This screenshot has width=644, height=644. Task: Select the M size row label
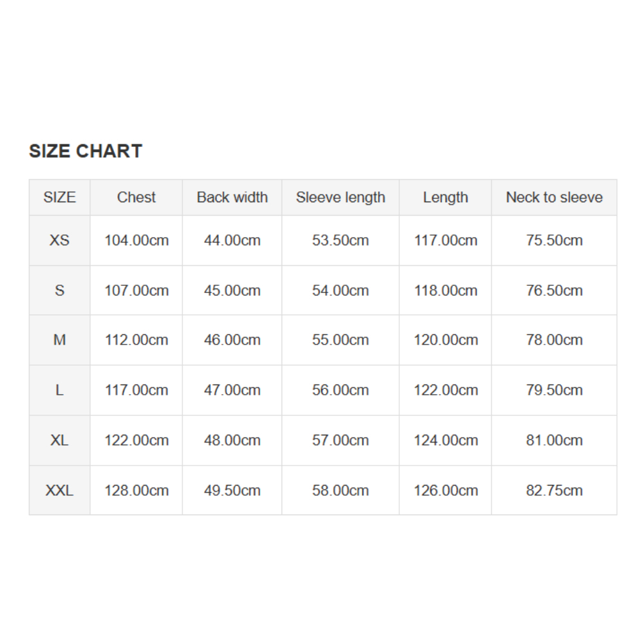click(x=59, y=340)
